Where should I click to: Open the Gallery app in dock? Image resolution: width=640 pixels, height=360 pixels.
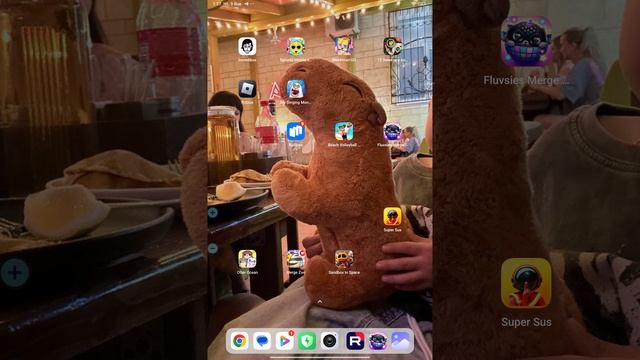(400, 341)
